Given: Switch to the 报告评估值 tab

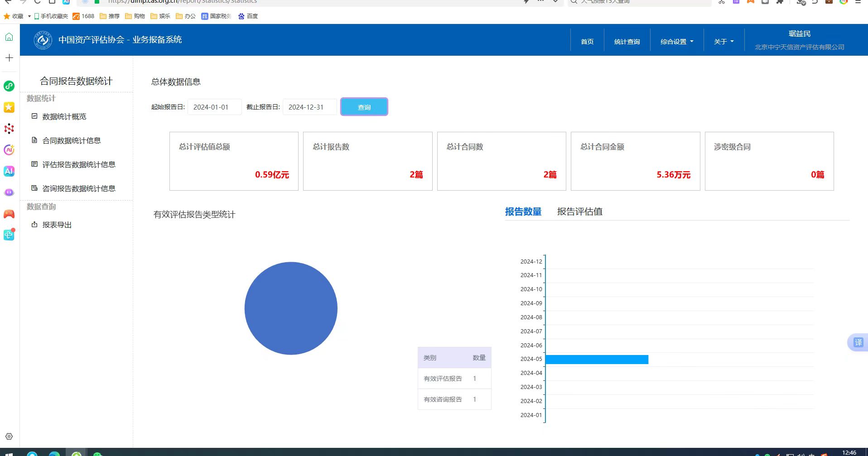Looking at the screenshot, I should (x=579, y=211).
